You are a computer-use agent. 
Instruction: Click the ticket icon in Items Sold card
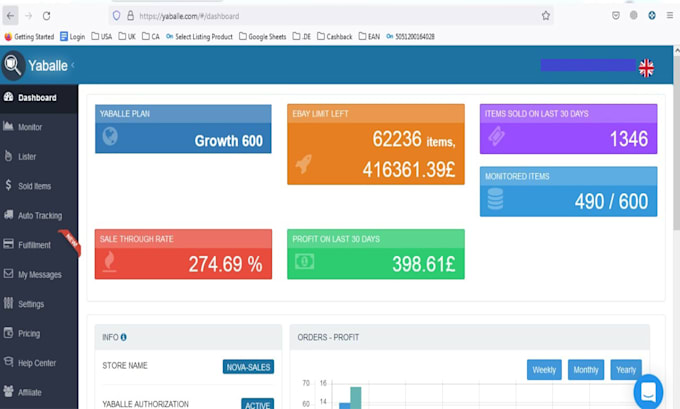click(x=496, y=136)
